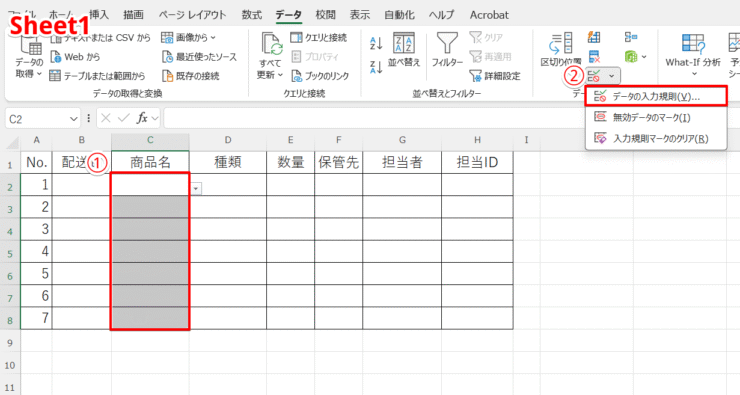
Task: Click the Consolidate data icon
Action: 631,37
